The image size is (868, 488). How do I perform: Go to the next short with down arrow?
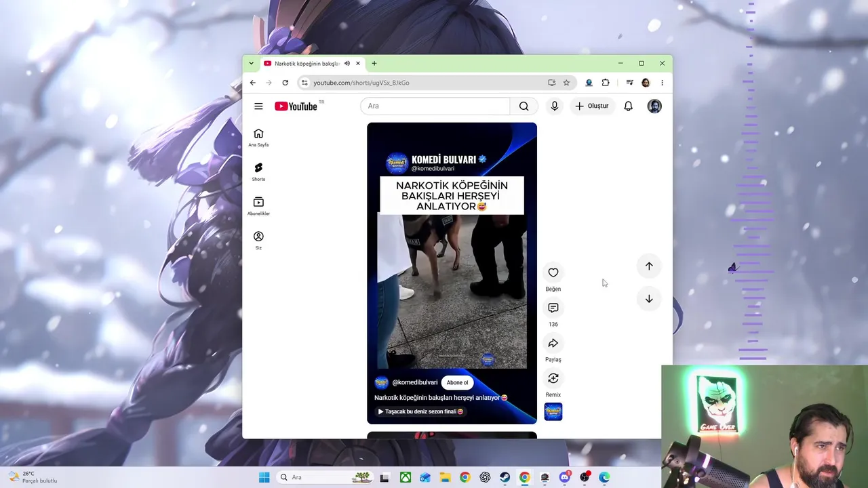point(649,299)
